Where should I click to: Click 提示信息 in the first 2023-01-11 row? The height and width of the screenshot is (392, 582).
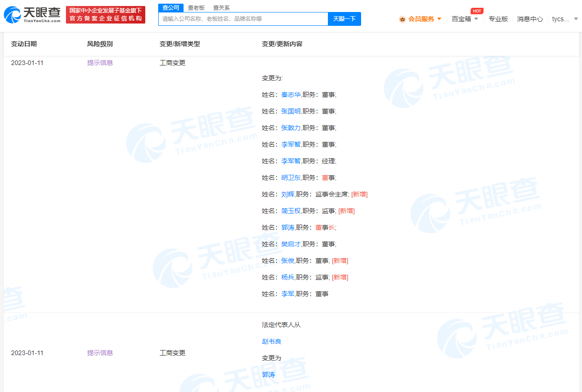[100, 63]
